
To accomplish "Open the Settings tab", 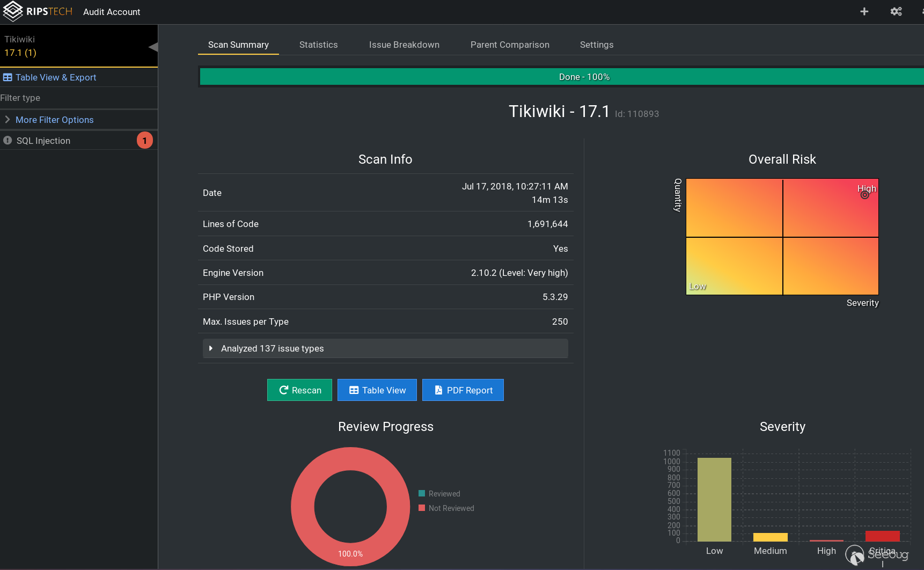I will (597, 45).
